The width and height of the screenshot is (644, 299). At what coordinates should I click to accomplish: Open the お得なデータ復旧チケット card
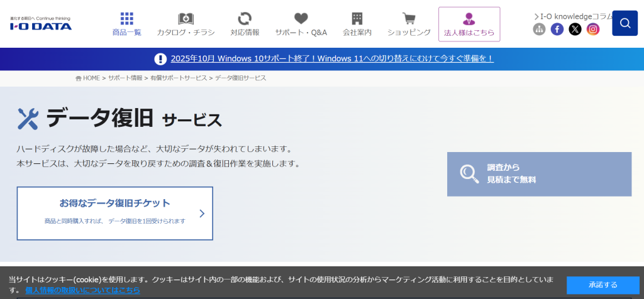(115, 214)
